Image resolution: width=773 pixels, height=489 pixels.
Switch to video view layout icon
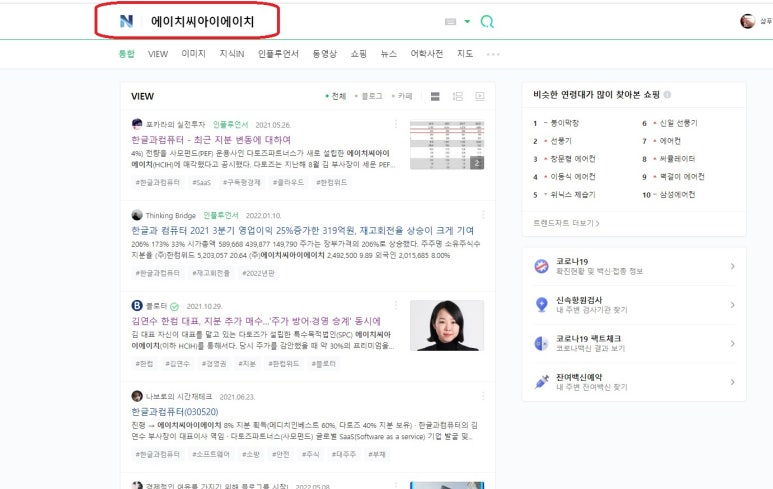tap(480, 96)
